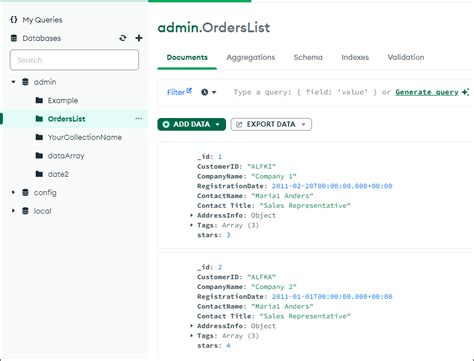Click the plus icon to create database

[x=139, y=38]
